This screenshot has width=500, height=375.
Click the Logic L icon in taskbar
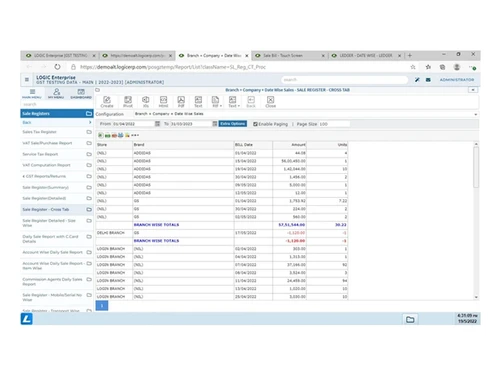(x=27, y=319)
